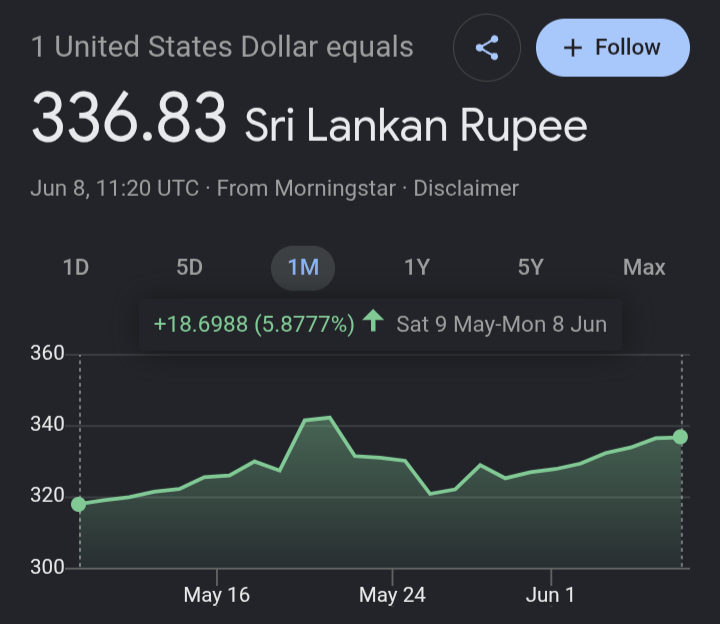
Task: Click the share icon button
Action: pyautogui.click(x=487, y=48)
